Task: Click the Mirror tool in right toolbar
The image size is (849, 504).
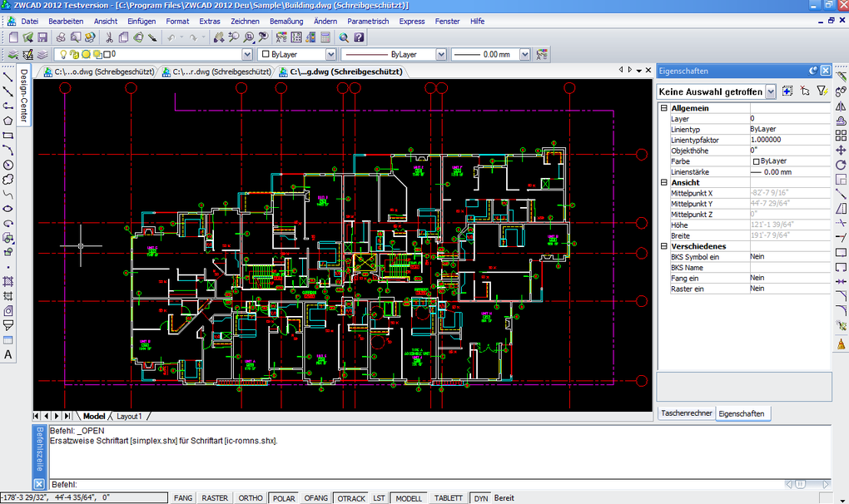Action: 841,106
